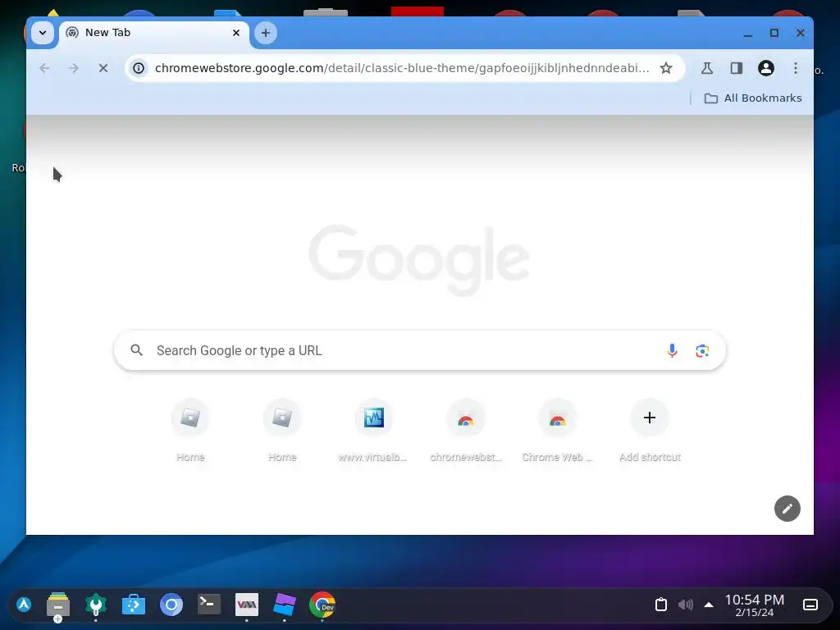Viewport: 840px width, 630px height.
Task: Show desktop with the panel button
Action: 810,605
